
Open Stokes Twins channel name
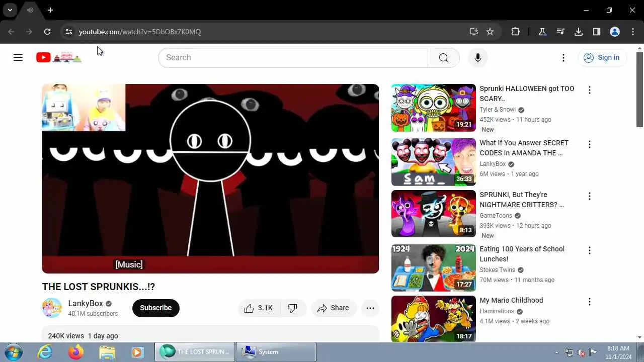(x=498, y=270)
